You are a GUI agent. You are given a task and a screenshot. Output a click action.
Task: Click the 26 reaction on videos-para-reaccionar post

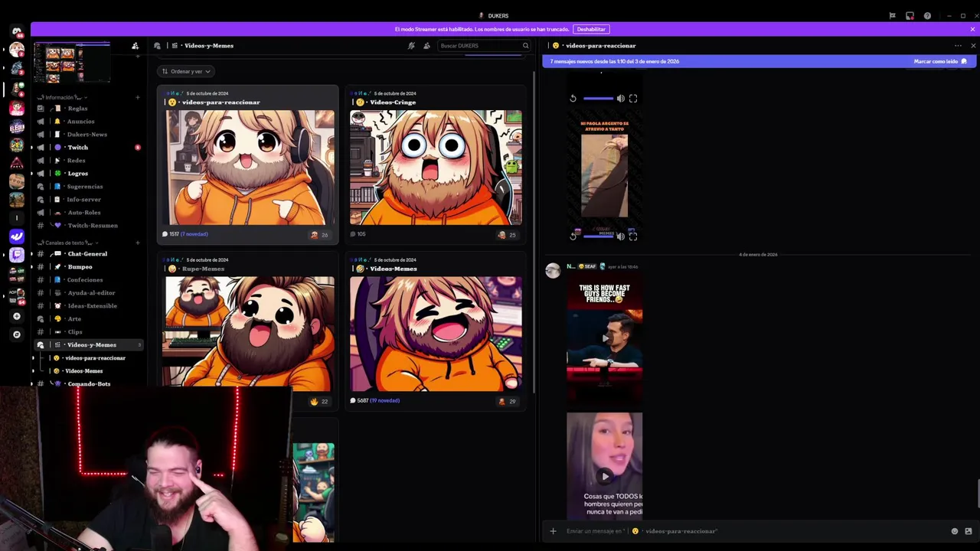[319, 235]
